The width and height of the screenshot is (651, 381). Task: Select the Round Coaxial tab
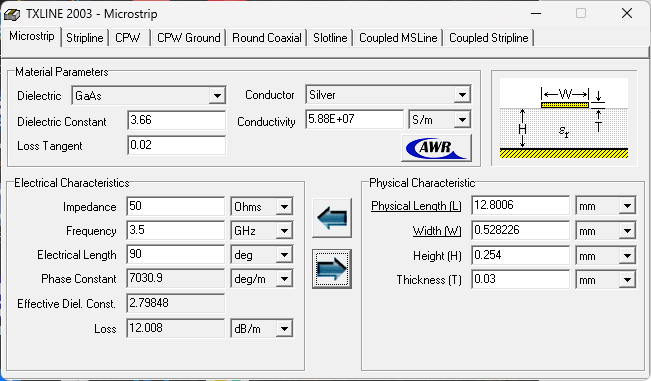267,38
